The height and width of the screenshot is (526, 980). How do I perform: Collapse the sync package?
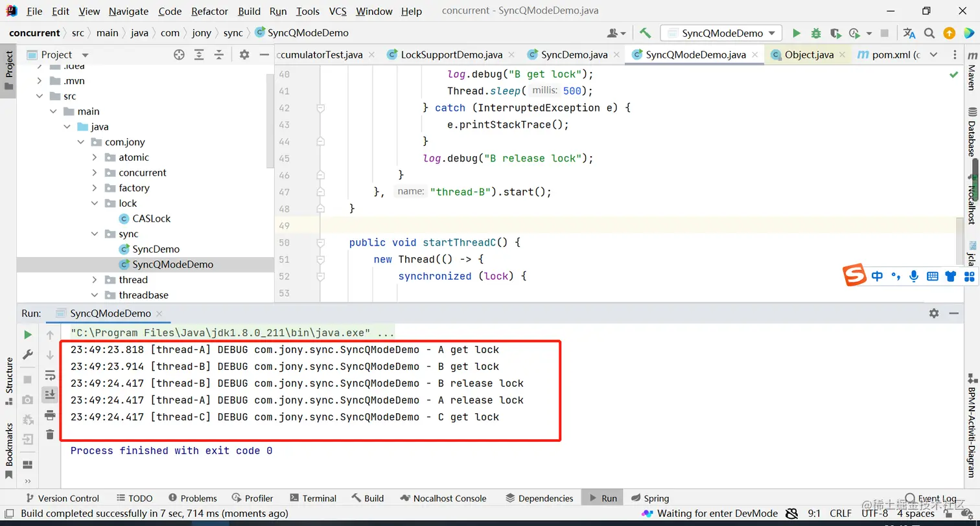click(95, 234)
